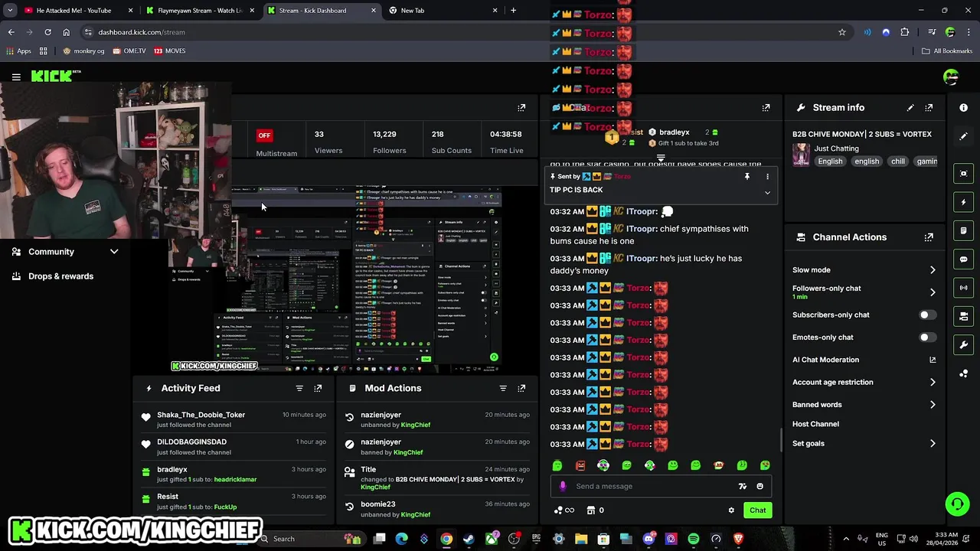Insert the red angry emote from quick emotes
The width and height of the screenshot is (980, 551).
[x=580, y=465]
